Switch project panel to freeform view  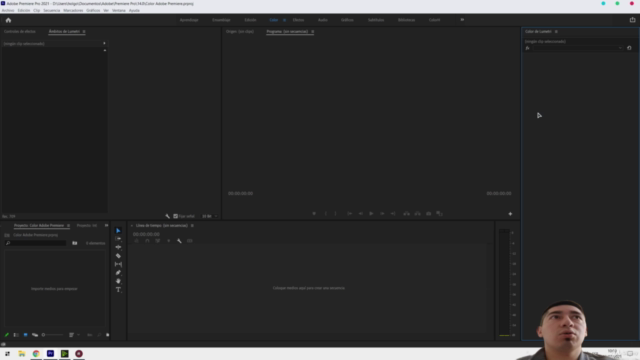point(35,335)
